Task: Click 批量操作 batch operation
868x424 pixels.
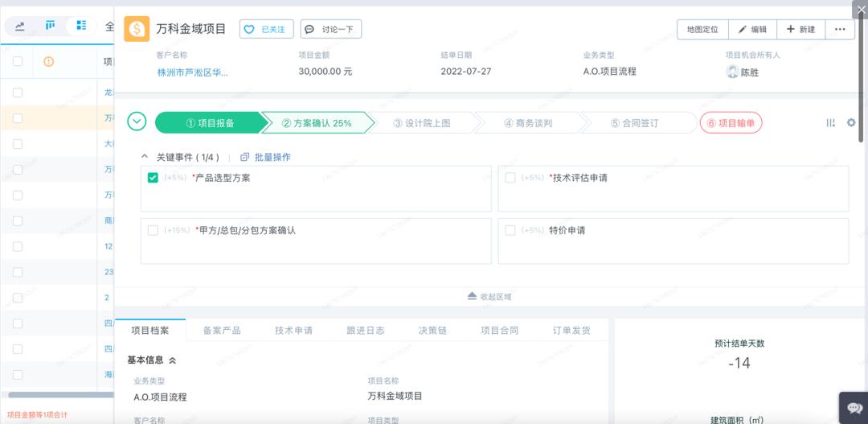Action: click(x=266, y=158)
